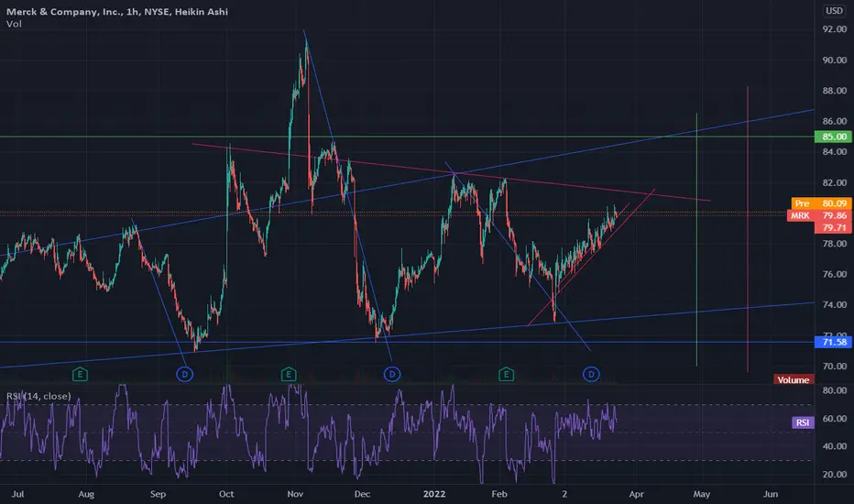Viewport: 854px width, 504px height.
Task: Click the May label on time axis
Action: point(702,494)
